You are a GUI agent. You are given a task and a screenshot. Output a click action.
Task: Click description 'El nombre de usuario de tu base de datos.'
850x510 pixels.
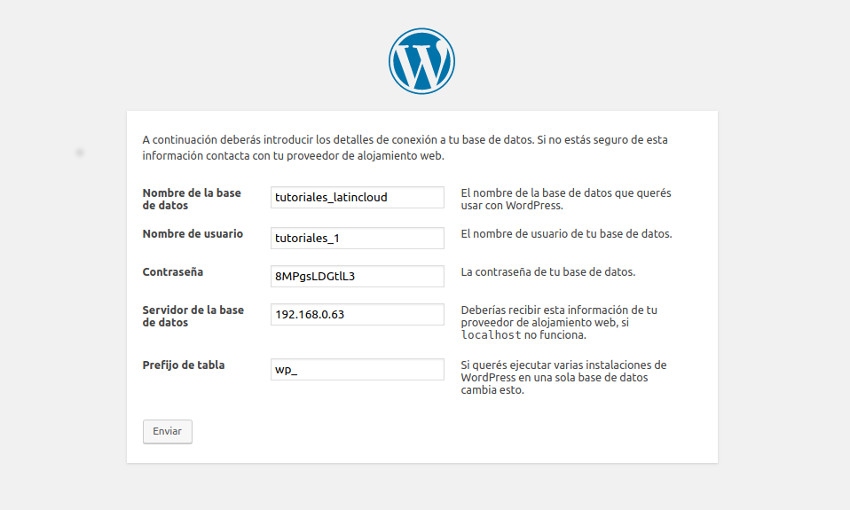tap(566, 234)
